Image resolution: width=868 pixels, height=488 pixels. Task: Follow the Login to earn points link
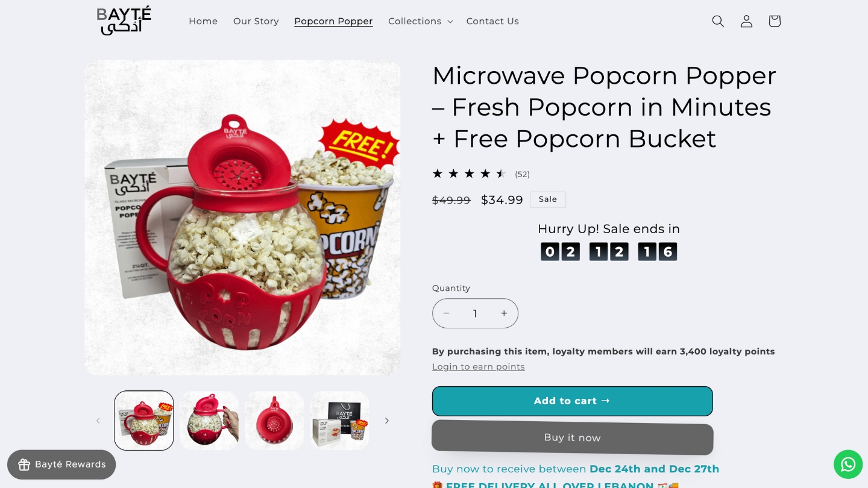[x=479, y=367]
